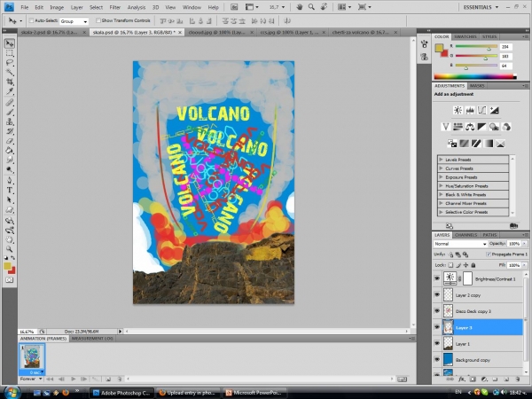The width and height of the screenshot is (532, 399).
Task: Switch to the Swatches tab
Action: 465,36
